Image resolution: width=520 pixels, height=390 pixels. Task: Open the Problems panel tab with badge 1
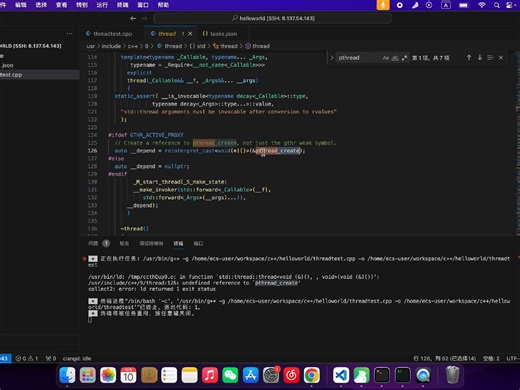99,243
